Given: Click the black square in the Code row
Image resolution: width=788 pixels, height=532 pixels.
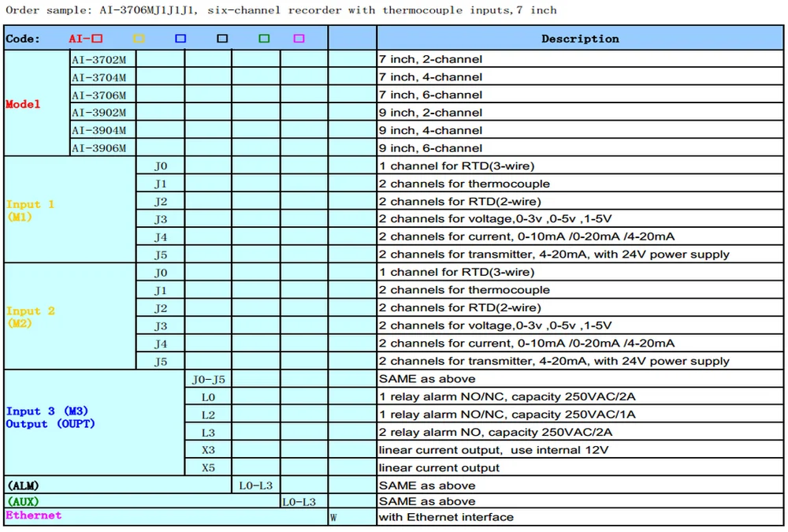Looking at the screenshot, I should 222,39.
